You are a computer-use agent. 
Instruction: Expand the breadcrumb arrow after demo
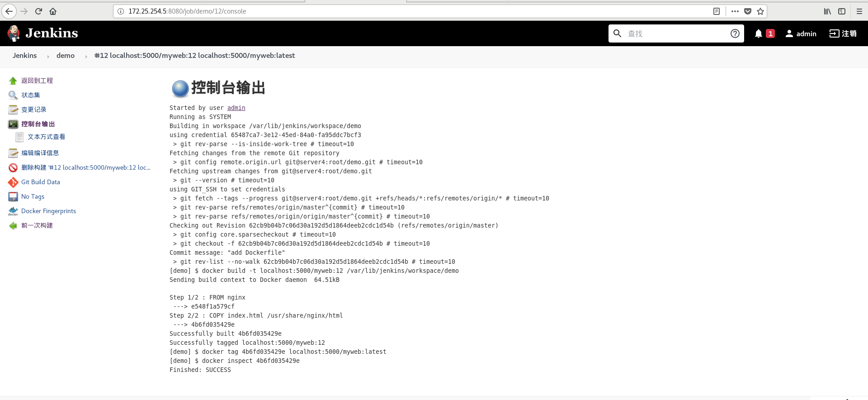coord(86,56)
